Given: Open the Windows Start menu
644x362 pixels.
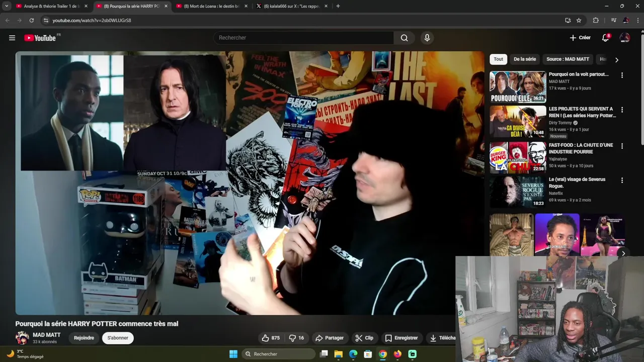Looking at the screenshot, I should [233, 354].
